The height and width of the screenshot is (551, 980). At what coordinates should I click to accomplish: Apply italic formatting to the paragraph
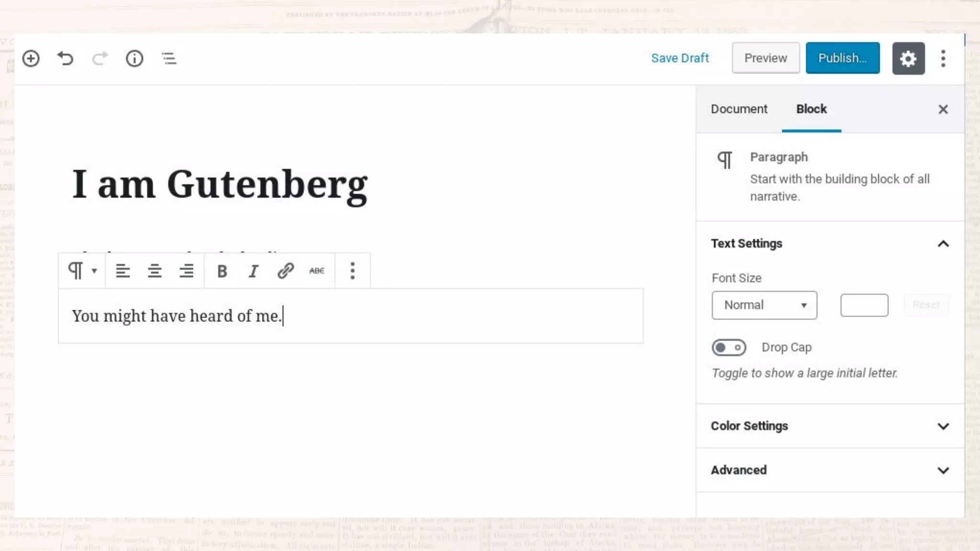coord(254,271)
